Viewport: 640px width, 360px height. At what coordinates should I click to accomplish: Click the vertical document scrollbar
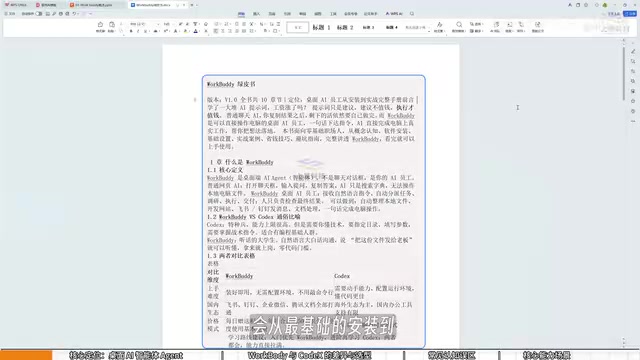pos(624,73)
